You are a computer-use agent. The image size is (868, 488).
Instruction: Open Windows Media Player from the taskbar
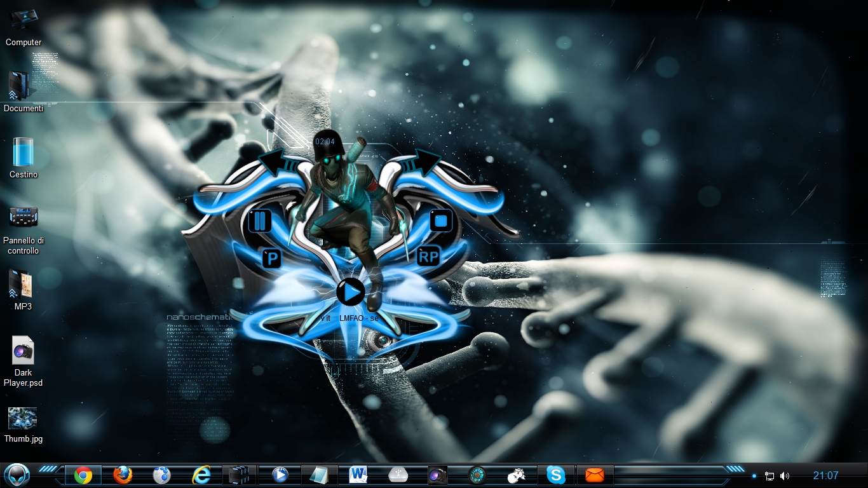click(x=280, y=475)
